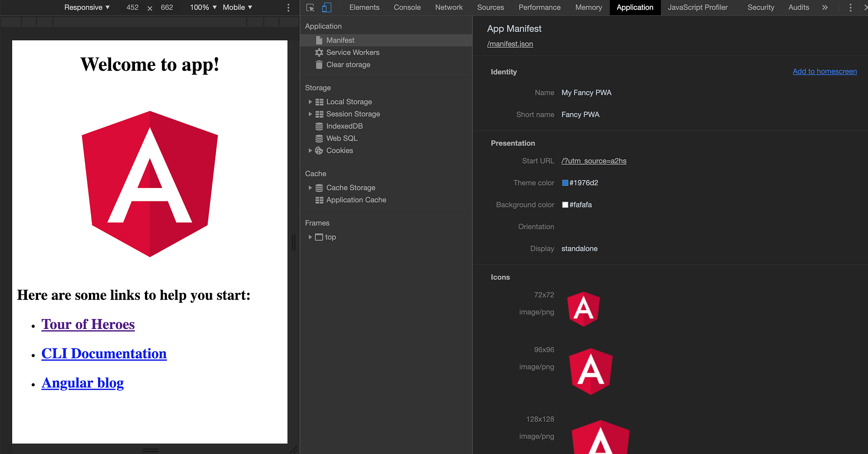Click the Cookies cookie icon
The width and height of the screenshot is (868, 454).
point(319,150)
